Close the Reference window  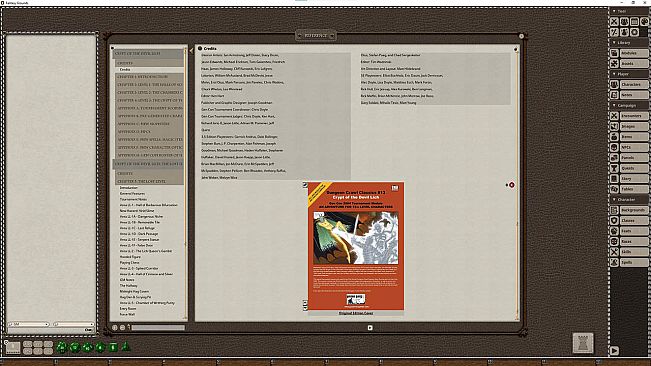(521, 36)
